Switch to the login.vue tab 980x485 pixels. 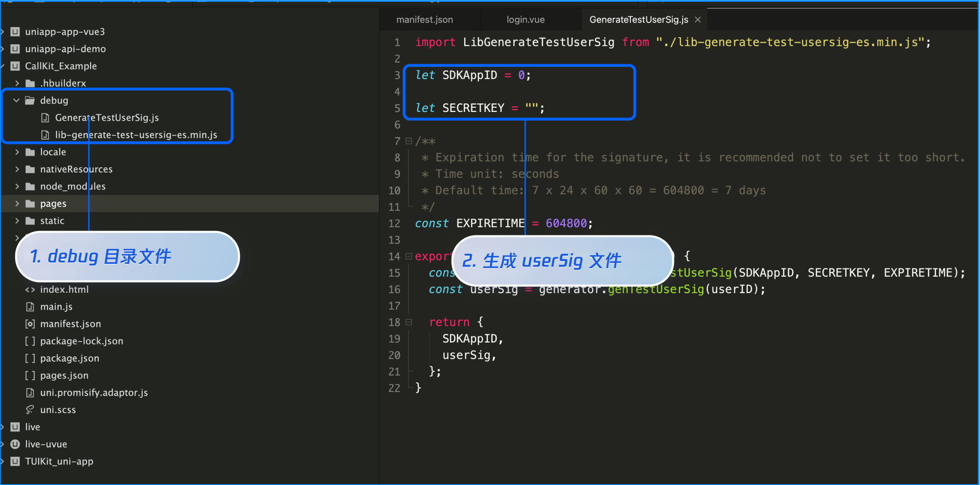click(526, 20)
